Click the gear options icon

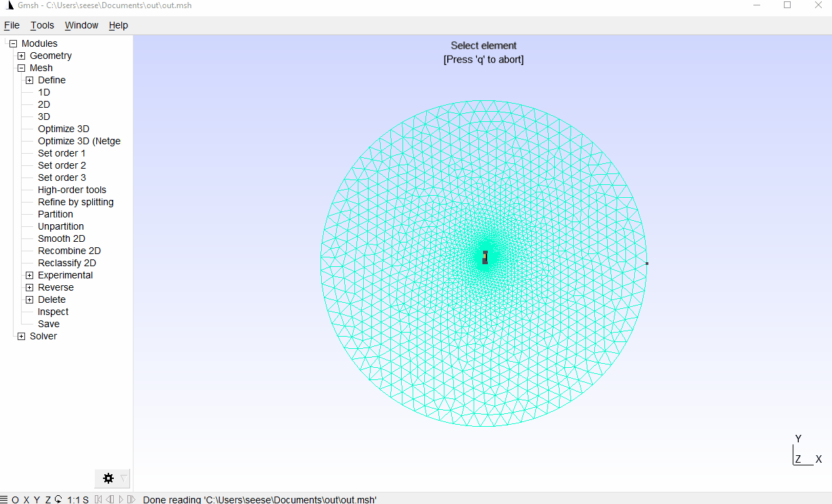[x=108, y=478]
